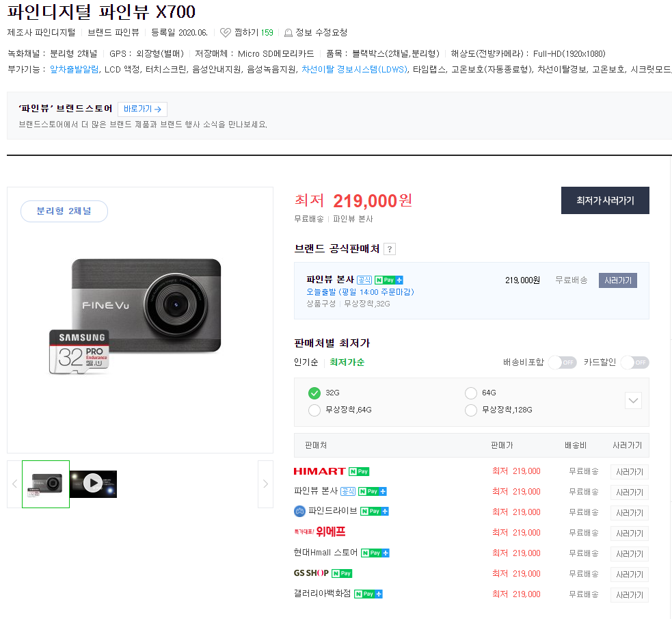Open the 차선이탈 경보시스템(LDWS) link
The image size is (672, 619).
(354, 70)
